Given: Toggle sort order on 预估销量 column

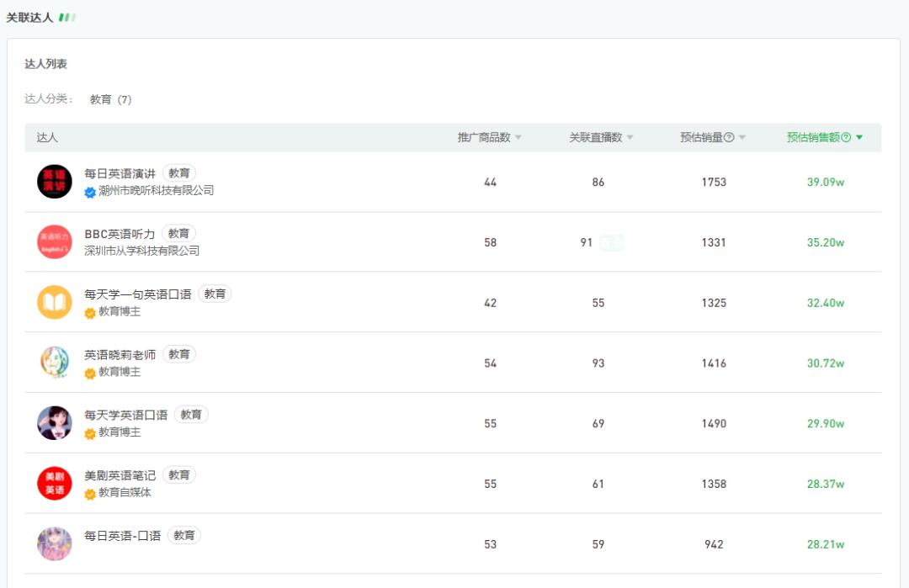Looking at the screenshot, I should [x=744, y=137].
